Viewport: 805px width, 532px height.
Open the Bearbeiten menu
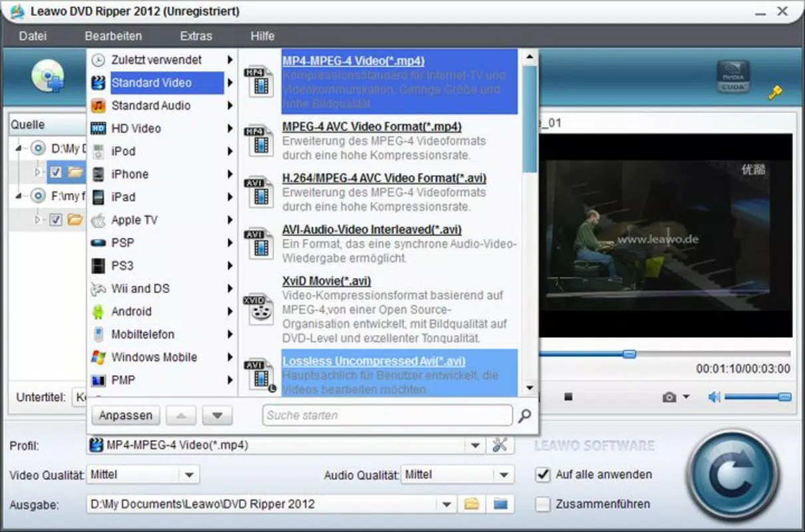coord(113,36)
